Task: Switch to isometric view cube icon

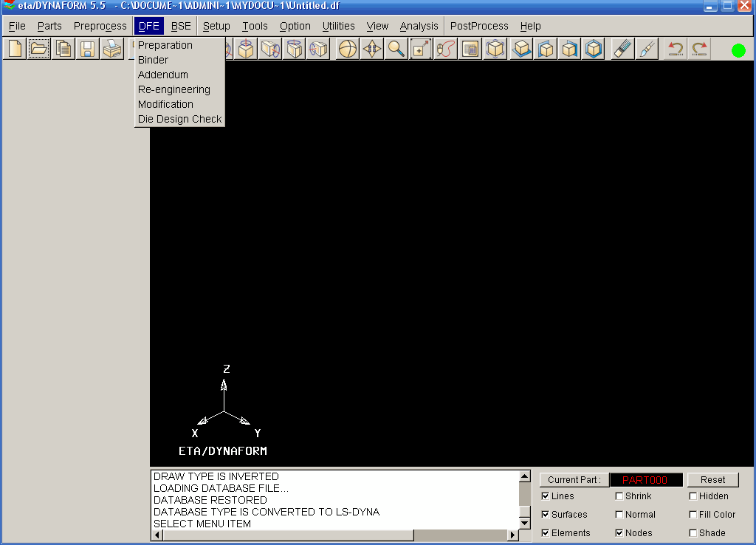Action: click(594, 49)
